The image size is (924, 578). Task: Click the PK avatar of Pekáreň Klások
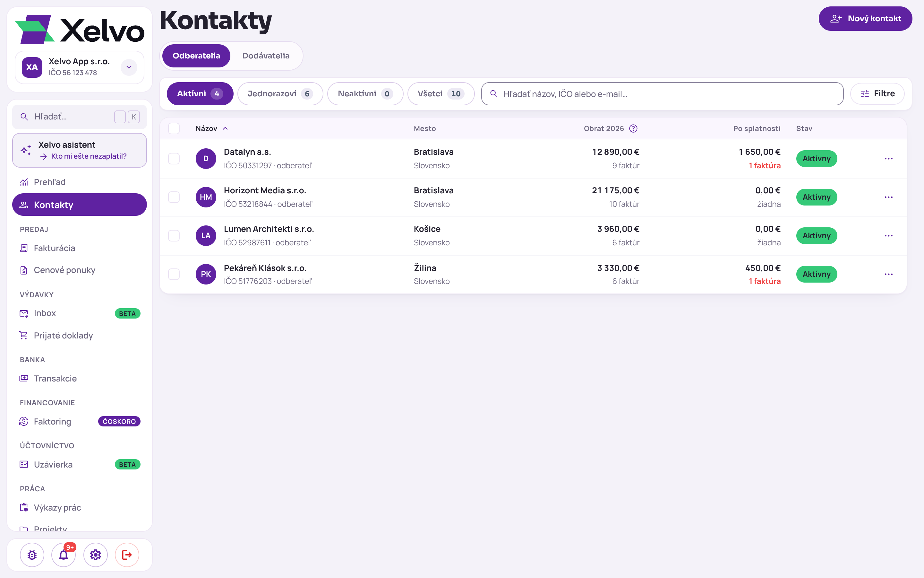click(x=206, y=275)
